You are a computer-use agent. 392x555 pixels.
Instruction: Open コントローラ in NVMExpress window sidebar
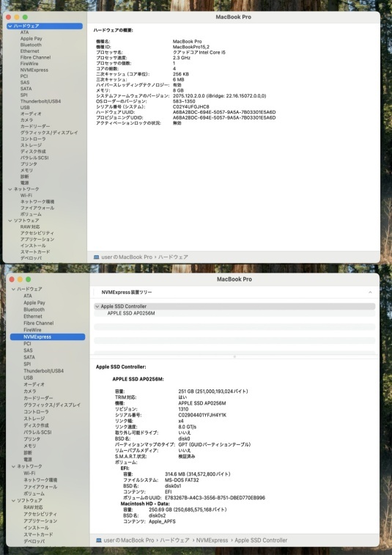[x=36, y=412]
